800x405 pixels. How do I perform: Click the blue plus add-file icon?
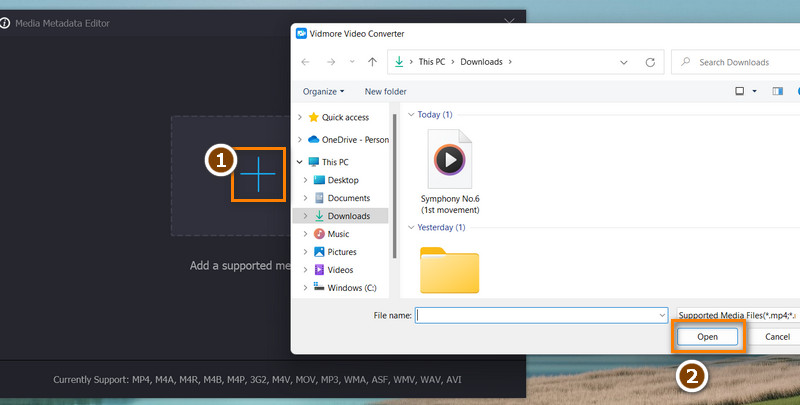(x=258, y=175)
